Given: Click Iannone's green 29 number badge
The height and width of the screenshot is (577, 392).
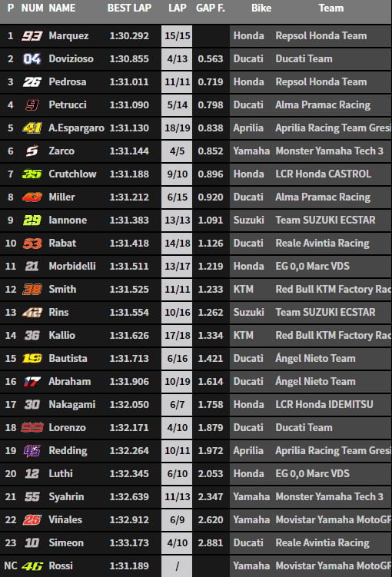Looking at the screenshot, I should [x=32, y=220].
